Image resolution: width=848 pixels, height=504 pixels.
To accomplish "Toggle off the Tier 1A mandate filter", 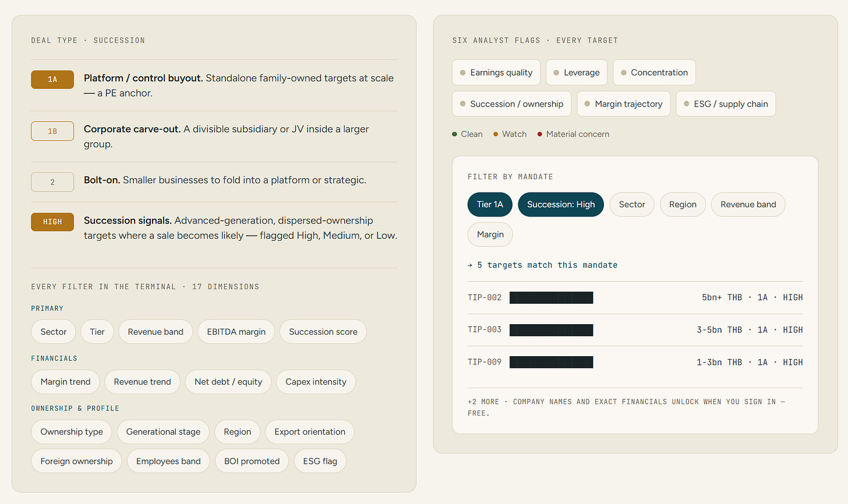I will click(x=490, y=204).
